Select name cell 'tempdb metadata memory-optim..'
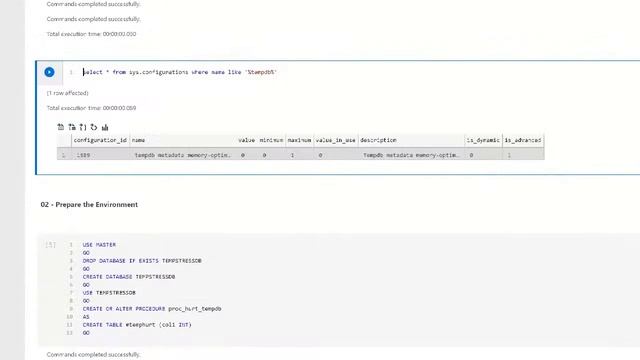Screen dimensions: 640x360 point(182,155)
